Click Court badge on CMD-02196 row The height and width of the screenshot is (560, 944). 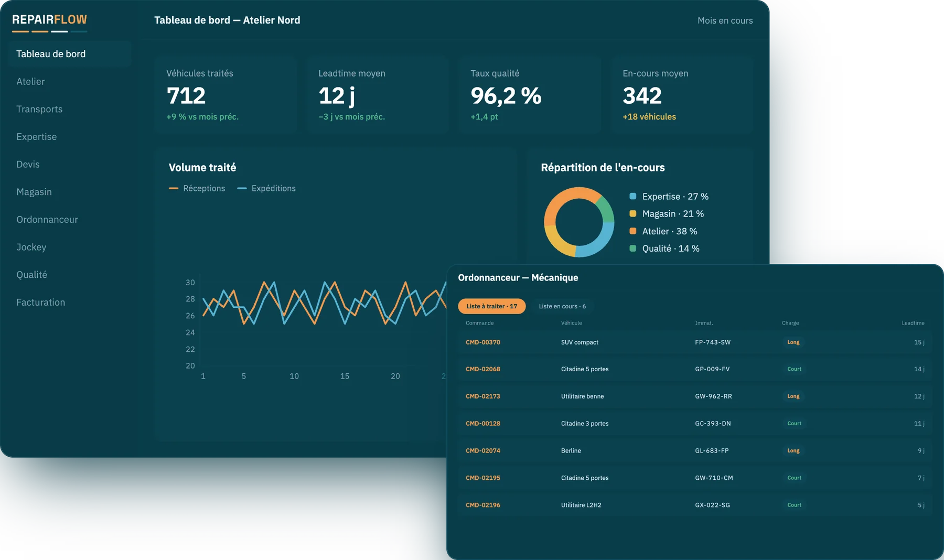point(794,505)
